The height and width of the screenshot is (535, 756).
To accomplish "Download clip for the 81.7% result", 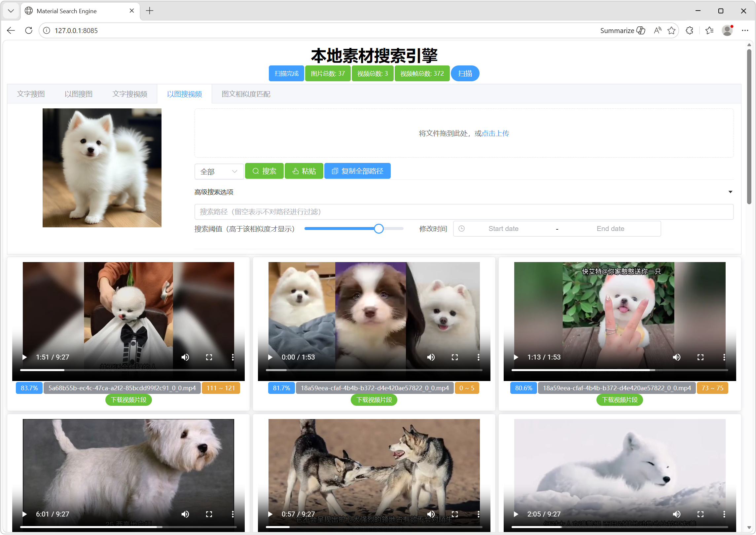I will [x=374, y=400].
